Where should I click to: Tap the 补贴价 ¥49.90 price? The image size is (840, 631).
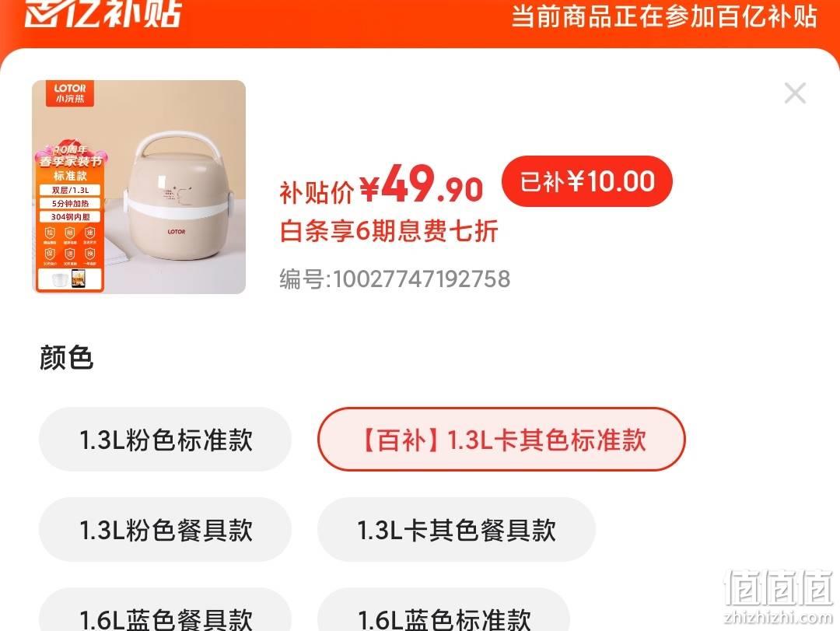tap(381, 184)
